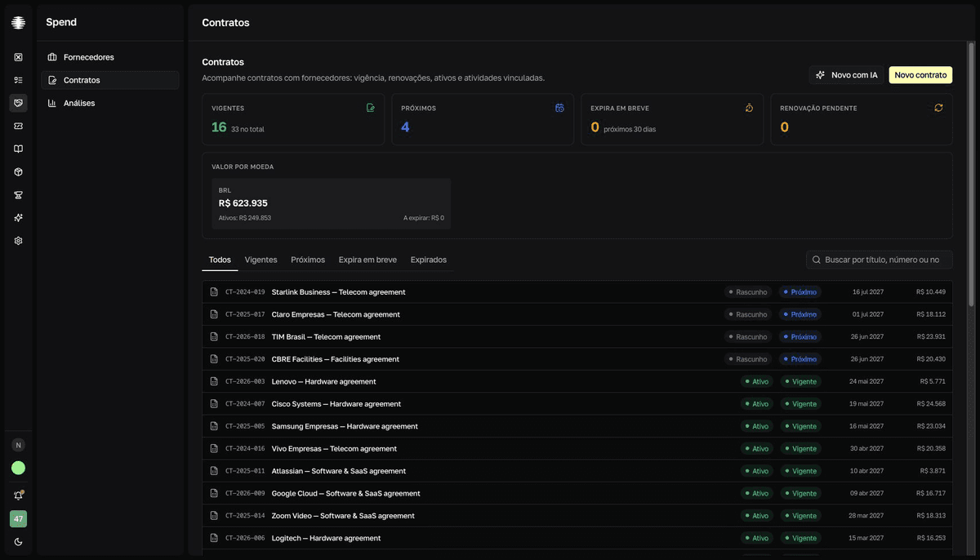Switch to the Todos tab
This screenshot has width=980, height=560.
click(x=220, y=260)
